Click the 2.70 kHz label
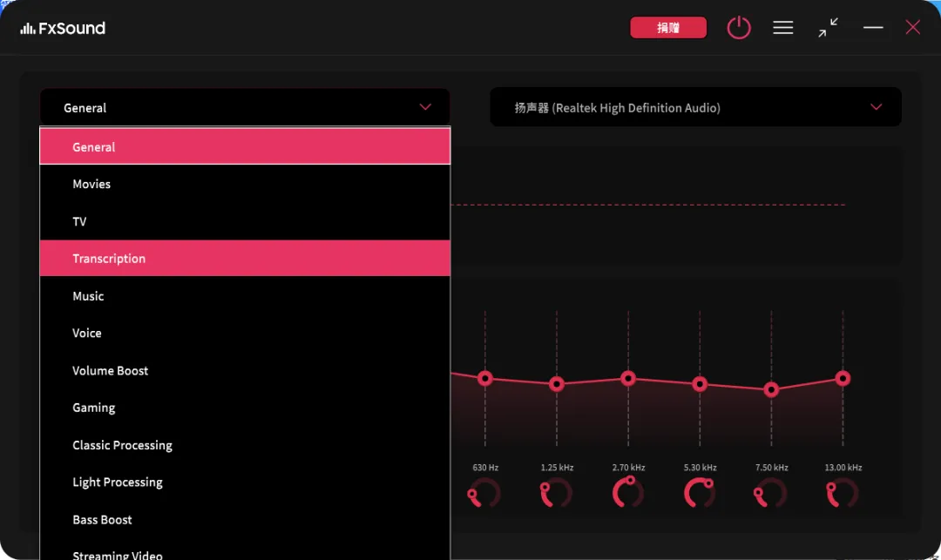This screenshot has height=560, width=941. pyautogui.click(x=628, y=468)
